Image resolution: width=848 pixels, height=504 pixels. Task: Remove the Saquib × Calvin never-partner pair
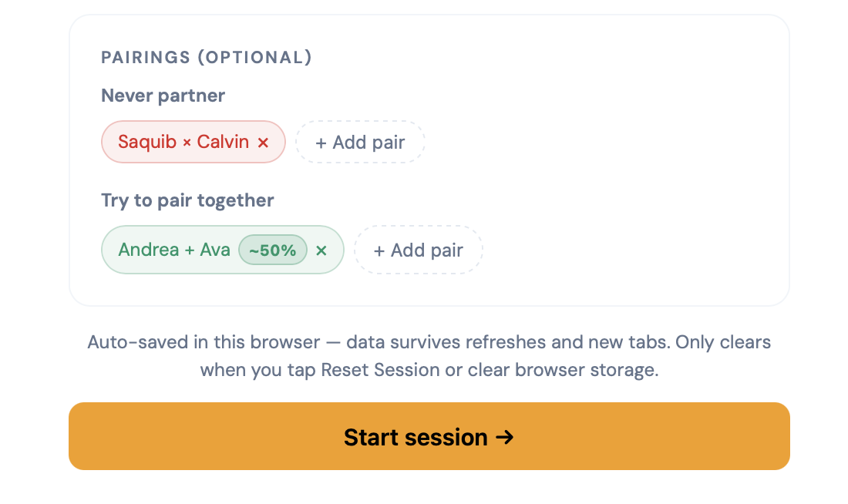(263, 143)
